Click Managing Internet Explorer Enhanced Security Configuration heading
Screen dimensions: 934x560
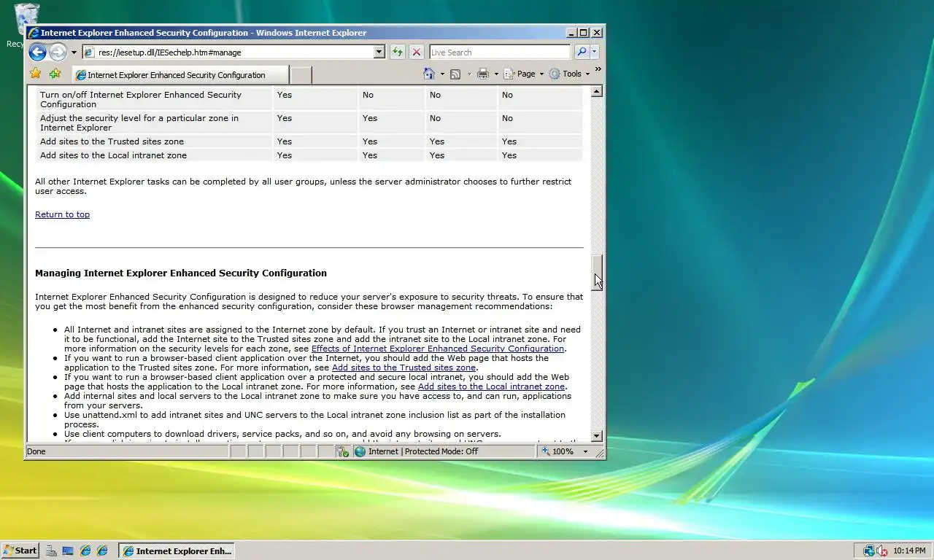181,273
